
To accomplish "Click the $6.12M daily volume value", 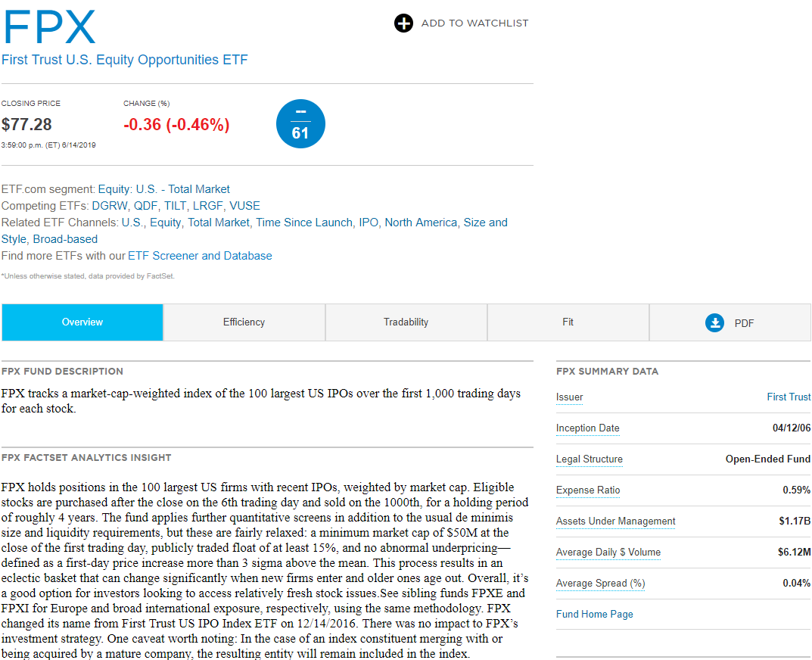I will tap(795, 553).
